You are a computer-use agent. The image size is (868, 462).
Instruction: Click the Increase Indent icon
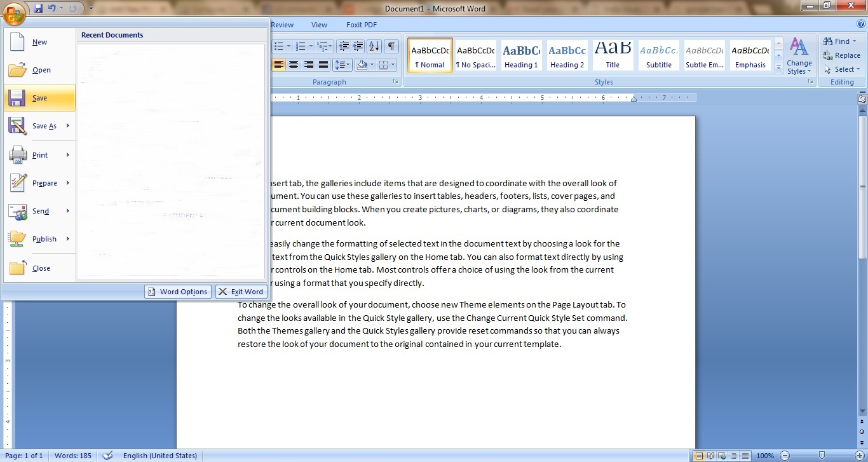[358, 46]
